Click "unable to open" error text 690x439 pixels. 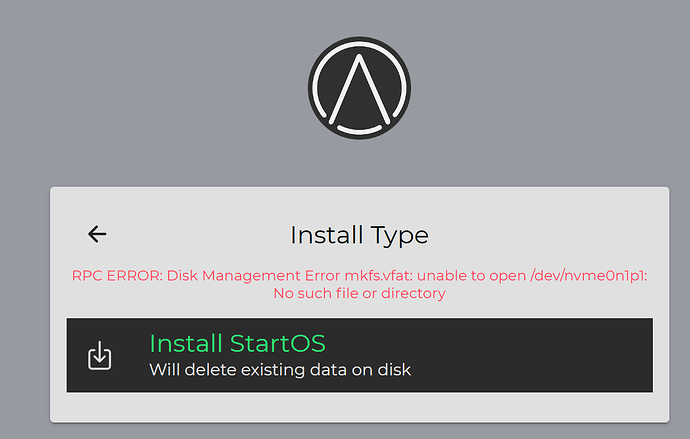471,276
